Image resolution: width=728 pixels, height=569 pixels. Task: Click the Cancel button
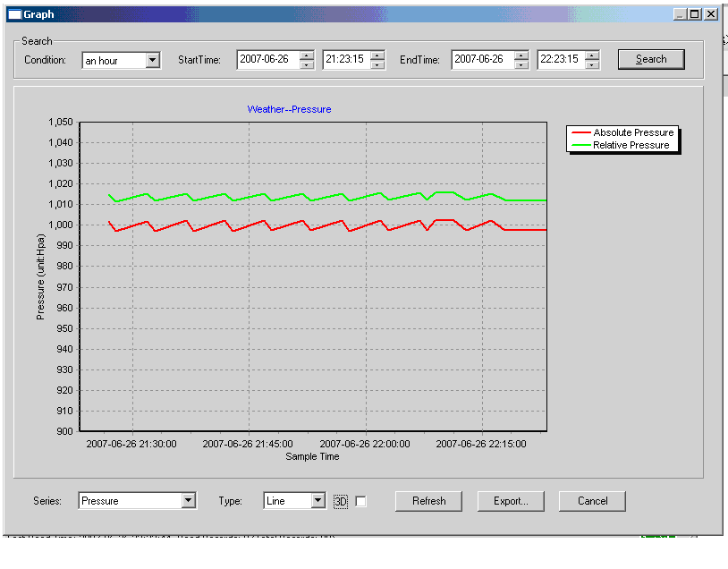pos(592,501)
